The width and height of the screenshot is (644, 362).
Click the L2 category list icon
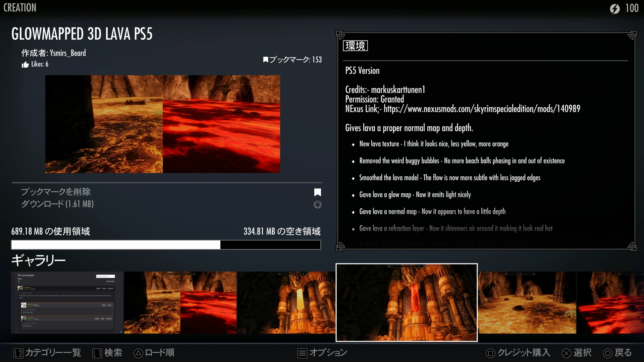click(x=18, y=353)
